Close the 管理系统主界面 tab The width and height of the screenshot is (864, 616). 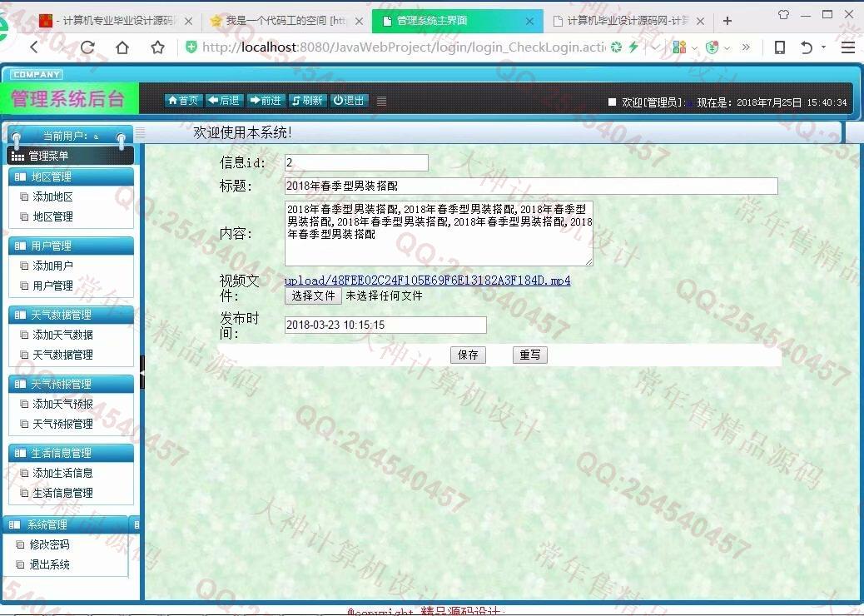click(529, 21)
